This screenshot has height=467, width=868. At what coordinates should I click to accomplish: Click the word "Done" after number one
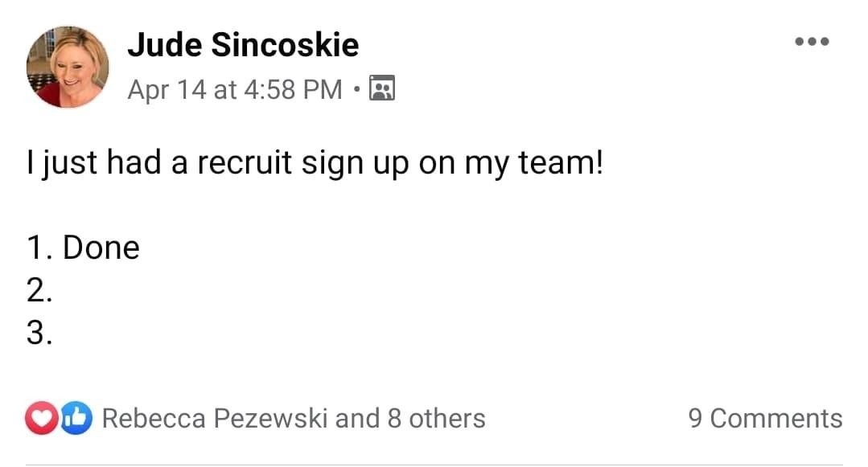point(101,248)
